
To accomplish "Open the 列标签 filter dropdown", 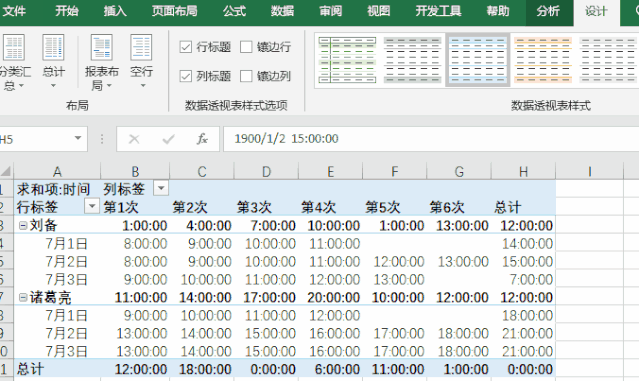I will point(161,188).
